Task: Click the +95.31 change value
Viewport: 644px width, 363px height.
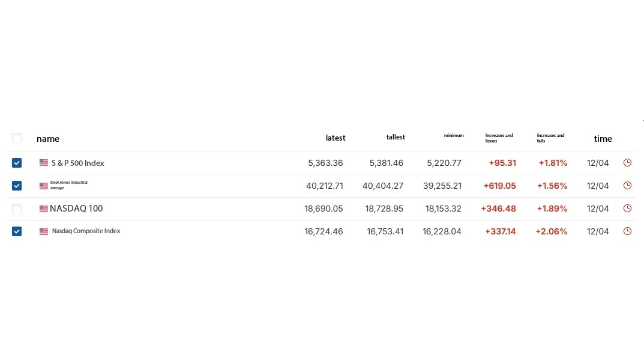Action: point(502,163)
